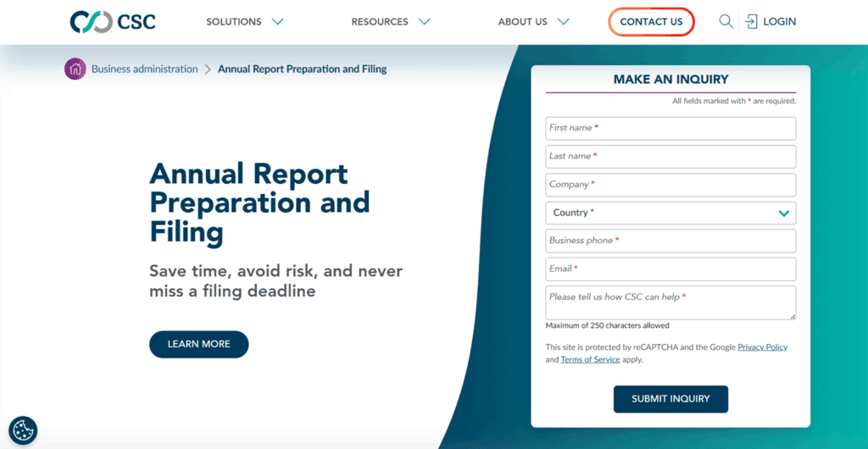868x449 pixels.
Task: Expand the About Us chevron
Action: tap(564, 22)
